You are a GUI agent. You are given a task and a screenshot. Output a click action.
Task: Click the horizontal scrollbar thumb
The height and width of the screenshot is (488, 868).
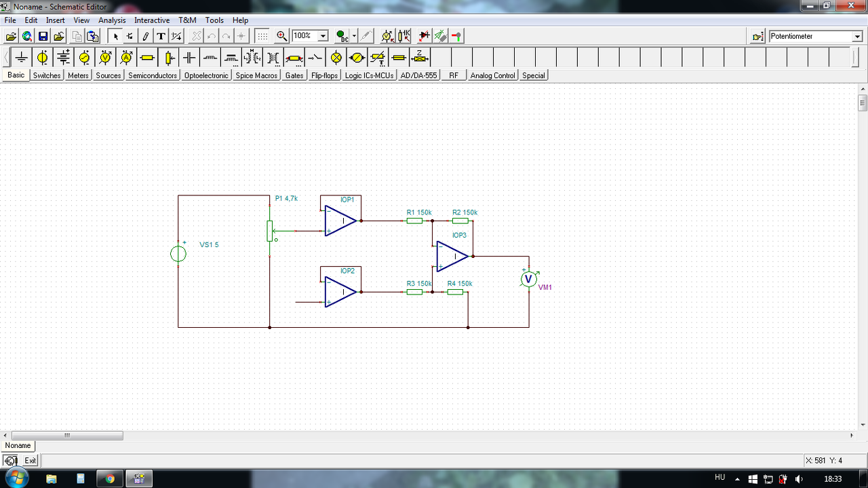[67, 436]
